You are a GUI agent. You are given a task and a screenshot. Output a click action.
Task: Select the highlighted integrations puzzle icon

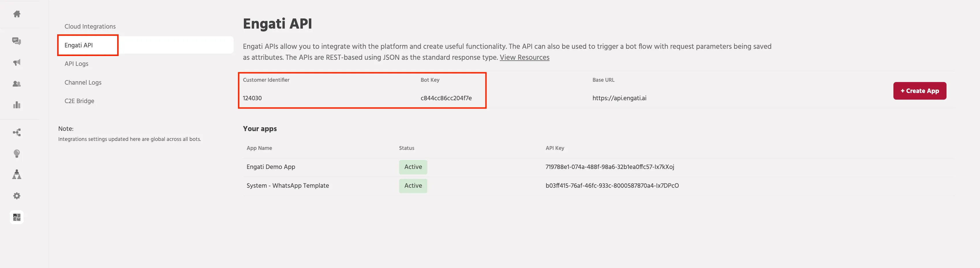click(x=17, y=217)
